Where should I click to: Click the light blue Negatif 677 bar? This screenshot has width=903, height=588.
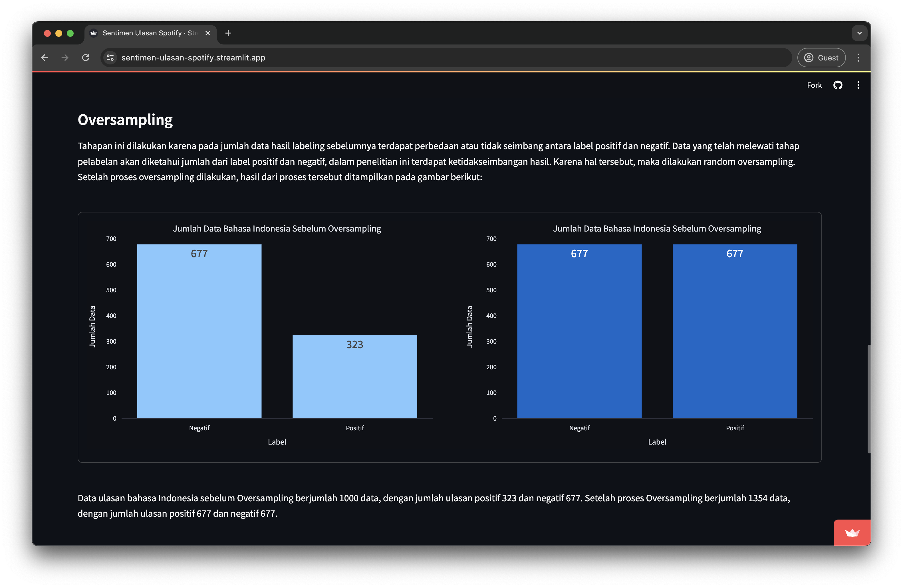[x=199, y=332]
